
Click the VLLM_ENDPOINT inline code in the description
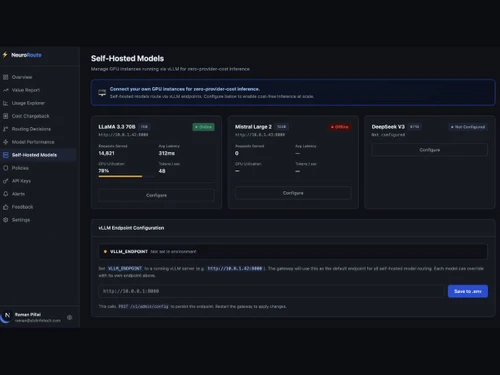(125, 268)
